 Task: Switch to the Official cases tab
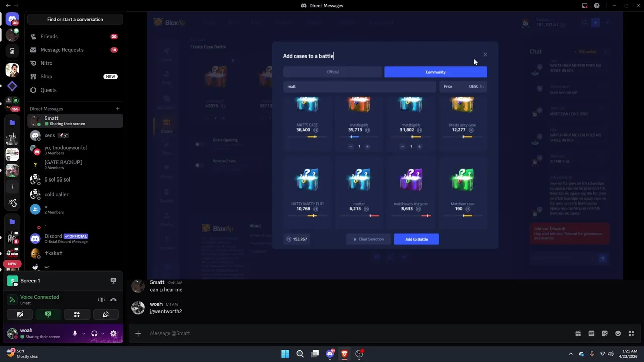click(x=333, y=72)
